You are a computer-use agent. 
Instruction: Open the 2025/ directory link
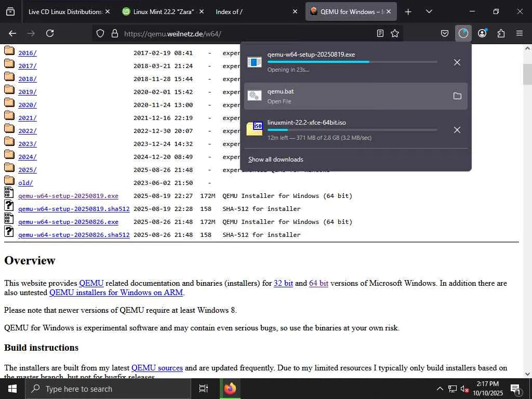click(28, 170)
